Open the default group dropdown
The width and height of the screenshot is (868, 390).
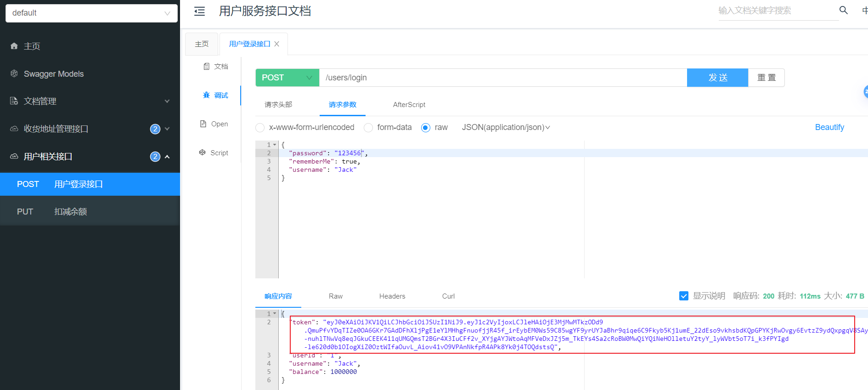91,13
